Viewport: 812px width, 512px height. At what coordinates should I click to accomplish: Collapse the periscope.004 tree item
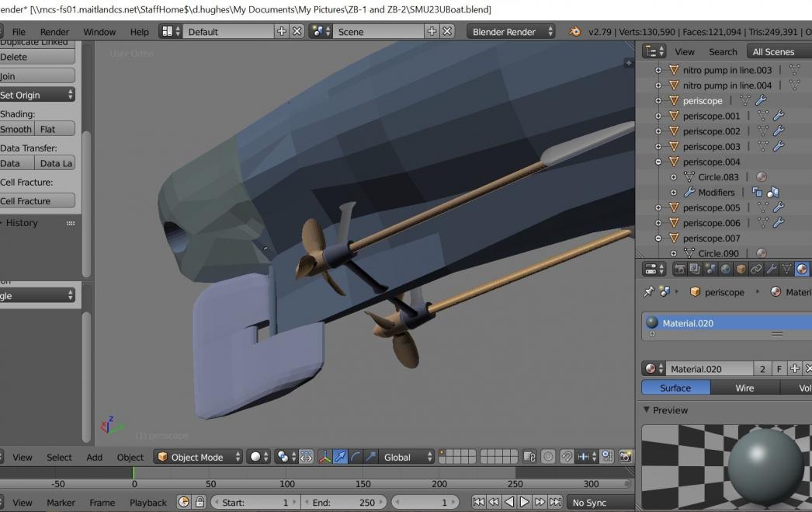click(658, 162)
